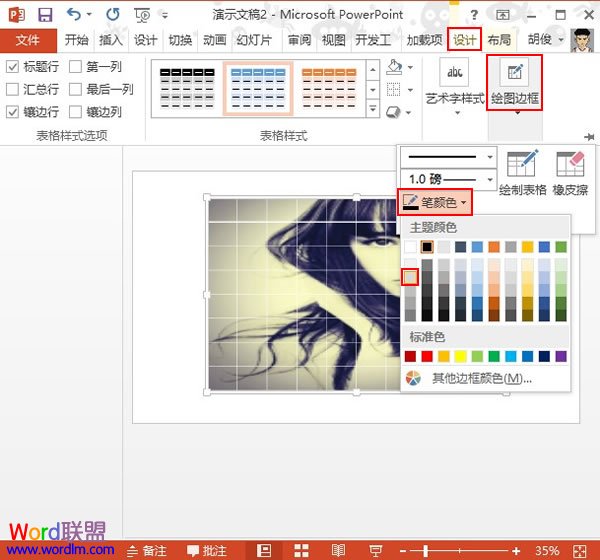The height and width of the screenshot is (560, 600).
Task: Click the Draw Borders pencil icon
Action: [x=514, y=72]
